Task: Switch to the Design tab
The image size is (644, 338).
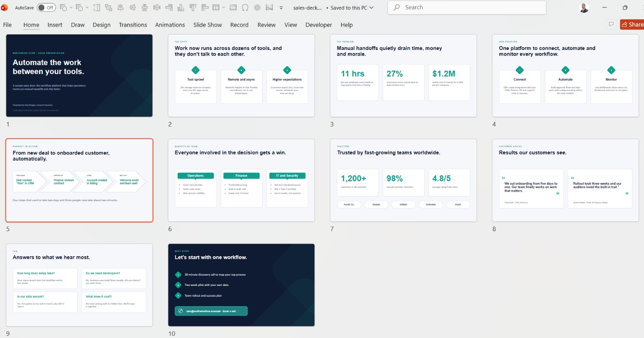Action: pos(102,25)
